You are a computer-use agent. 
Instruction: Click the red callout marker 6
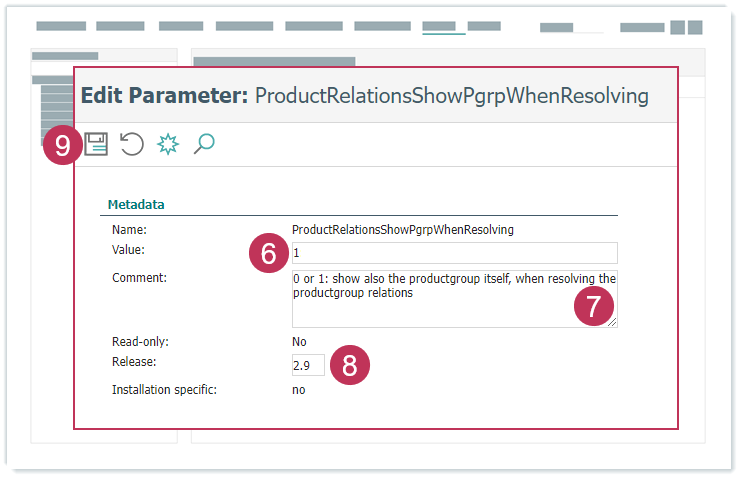(268, 254)
